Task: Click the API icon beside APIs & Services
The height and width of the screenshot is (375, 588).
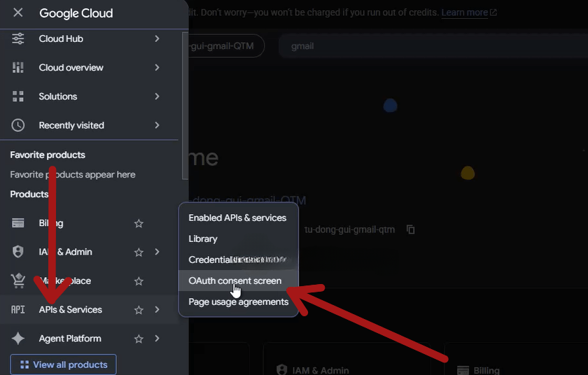Action: (x=17, y=309)
